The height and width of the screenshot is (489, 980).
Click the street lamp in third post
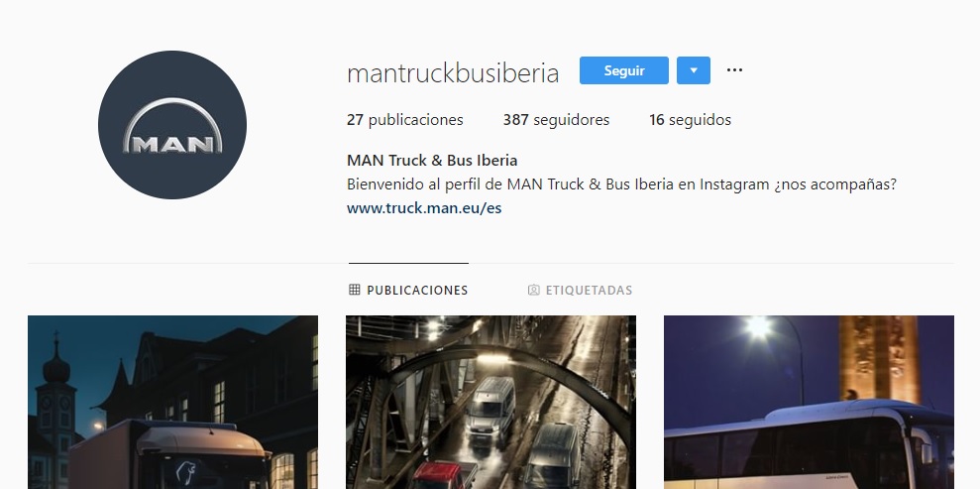(x=759, y=326)
